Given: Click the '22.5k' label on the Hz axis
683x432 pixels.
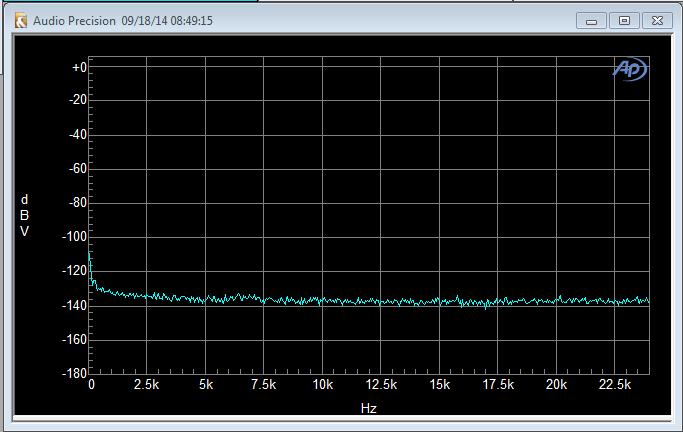Looking at the screenshot, I should pos(615,385).
